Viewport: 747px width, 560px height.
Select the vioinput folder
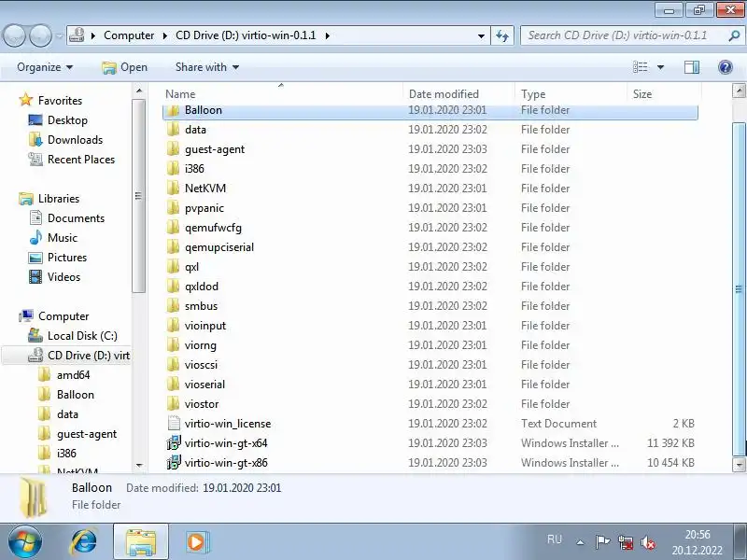(x=430, y=325)
